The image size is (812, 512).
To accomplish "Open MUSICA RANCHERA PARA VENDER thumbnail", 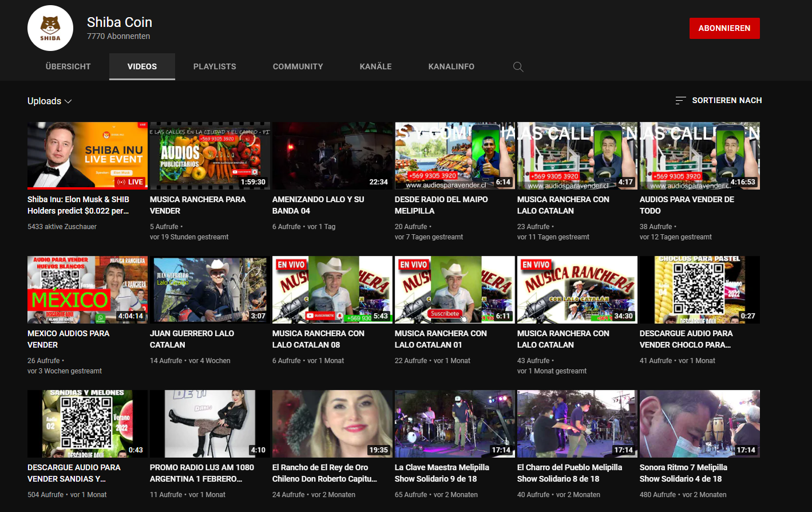I will [210, 155].
